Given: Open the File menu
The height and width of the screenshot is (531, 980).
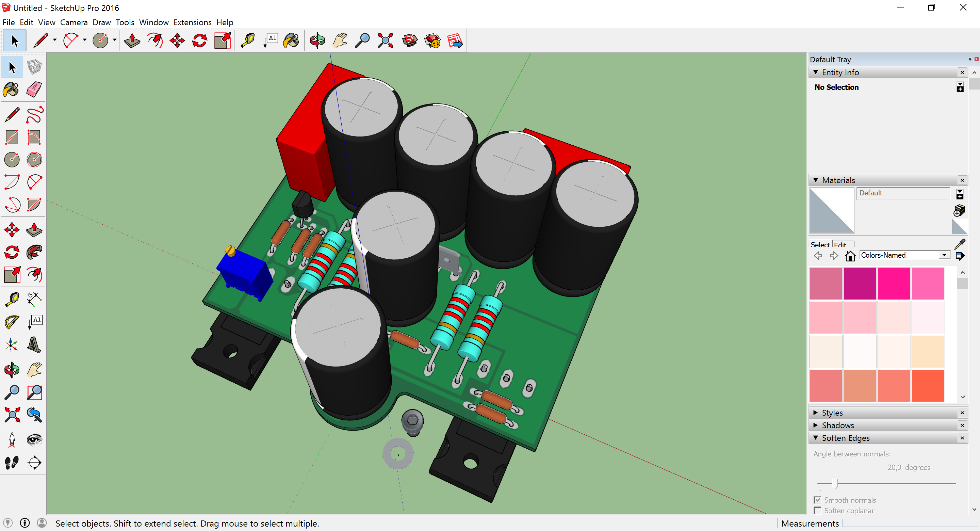Looking at the screenshot, I should coord(9,22).
